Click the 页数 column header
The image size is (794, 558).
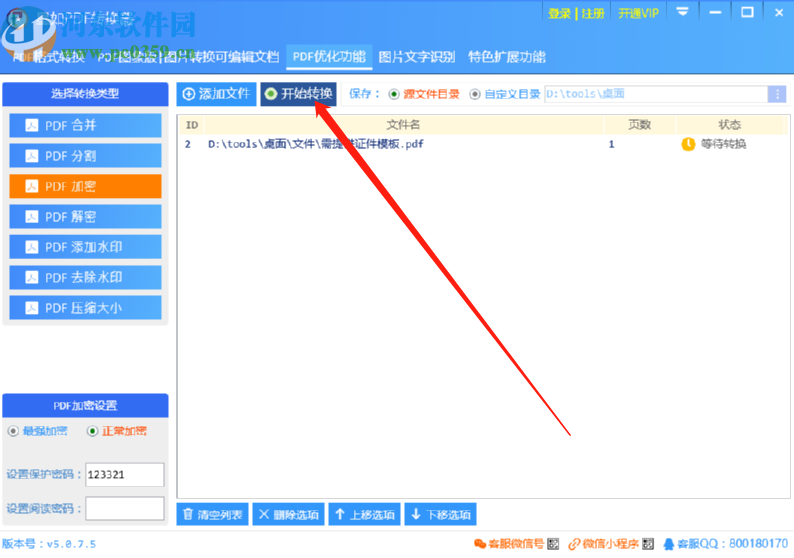point(639,125)
